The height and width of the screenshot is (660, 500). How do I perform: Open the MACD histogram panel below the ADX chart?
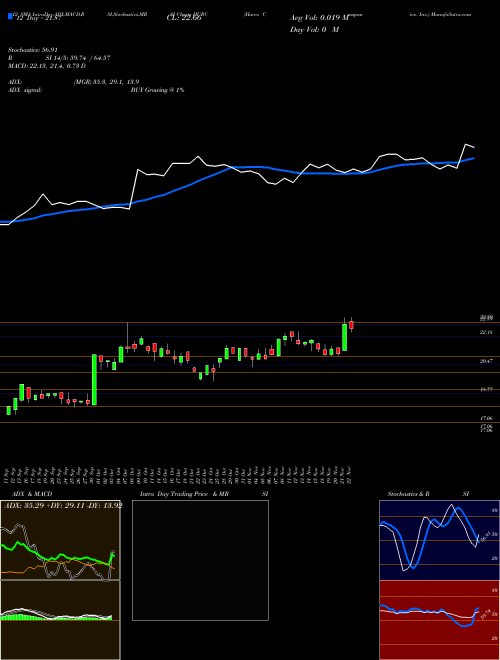click(60, 620)
